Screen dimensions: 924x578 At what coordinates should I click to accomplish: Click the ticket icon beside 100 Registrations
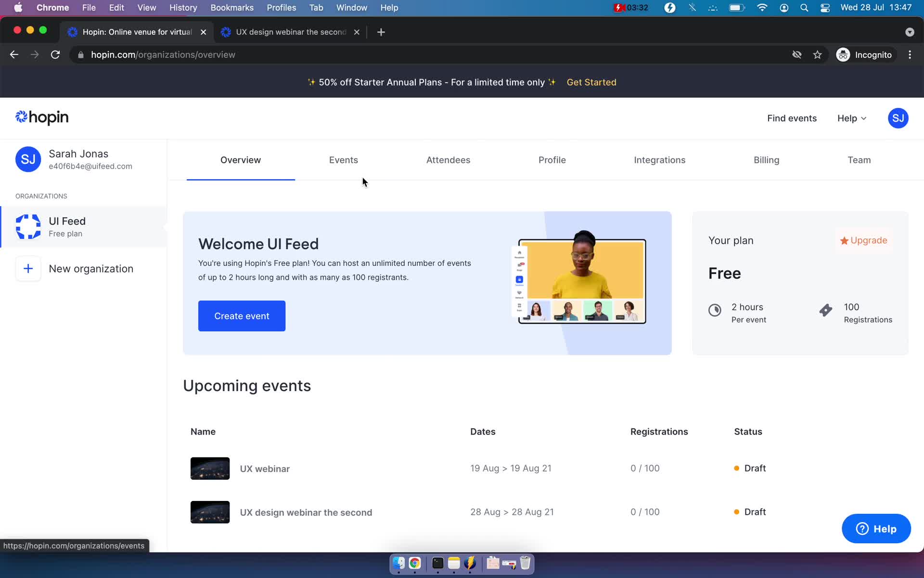pos(826,310)
